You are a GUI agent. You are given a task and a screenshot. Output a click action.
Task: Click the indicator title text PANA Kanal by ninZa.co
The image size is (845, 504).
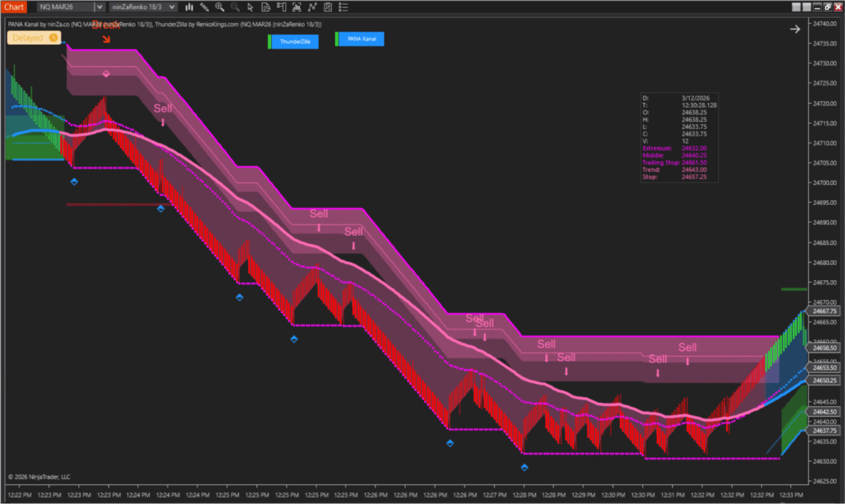(39, 24)
